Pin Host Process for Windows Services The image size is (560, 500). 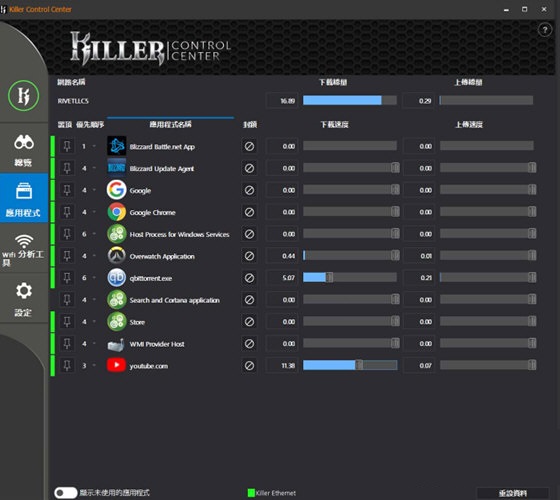(x=67, y=234)
